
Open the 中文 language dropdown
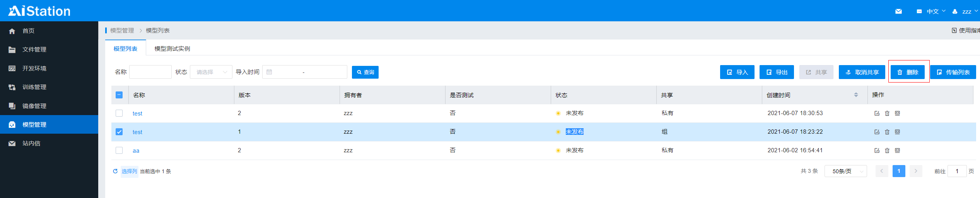click(932, 11)
